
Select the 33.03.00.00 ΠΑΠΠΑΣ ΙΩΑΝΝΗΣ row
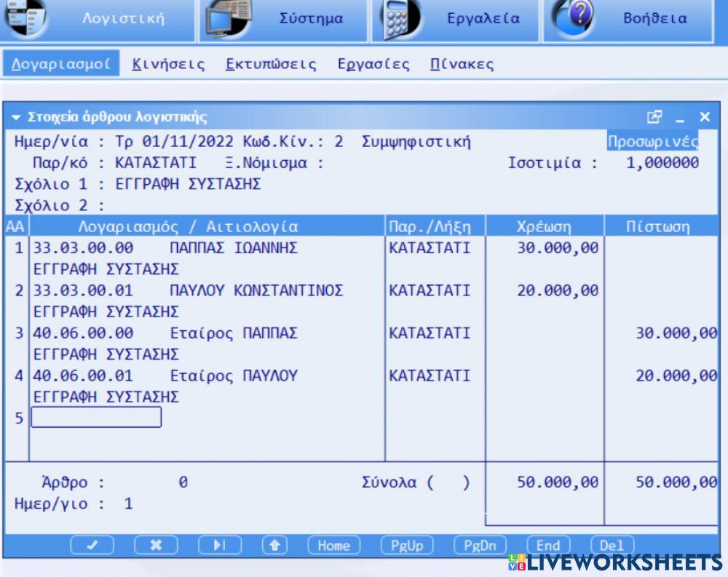click(x=166, y=248)
